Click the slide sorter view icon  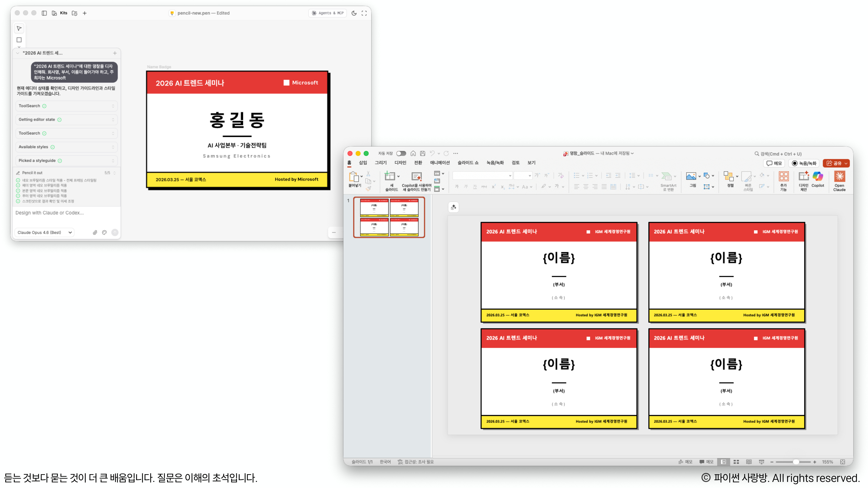(x=736, y=462)
